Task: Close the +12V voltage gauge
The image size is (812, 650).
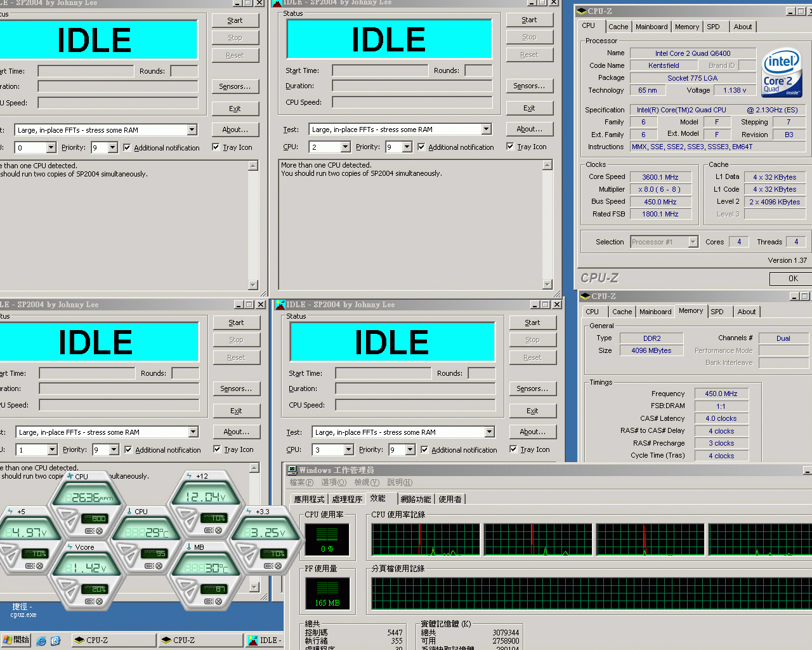Action: (x=219, y=530)
